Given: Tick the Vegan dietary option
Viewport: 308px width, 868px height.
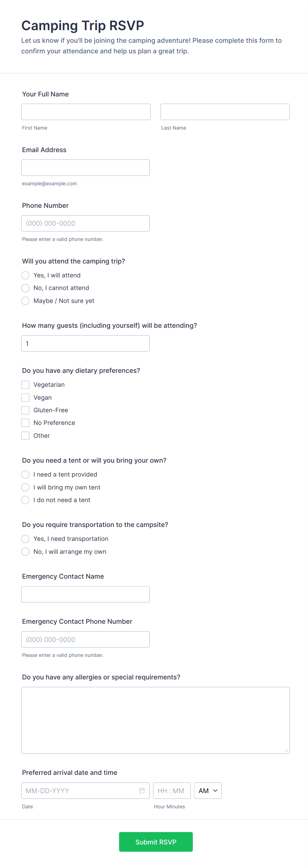Looking at the screenshot, I should [25, 398].
